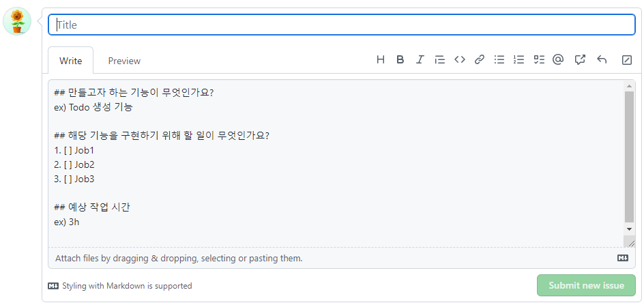The width and height of the screenshot is (644, 305).
Task: Reference an issue or pull request
Action: point(579,60)
